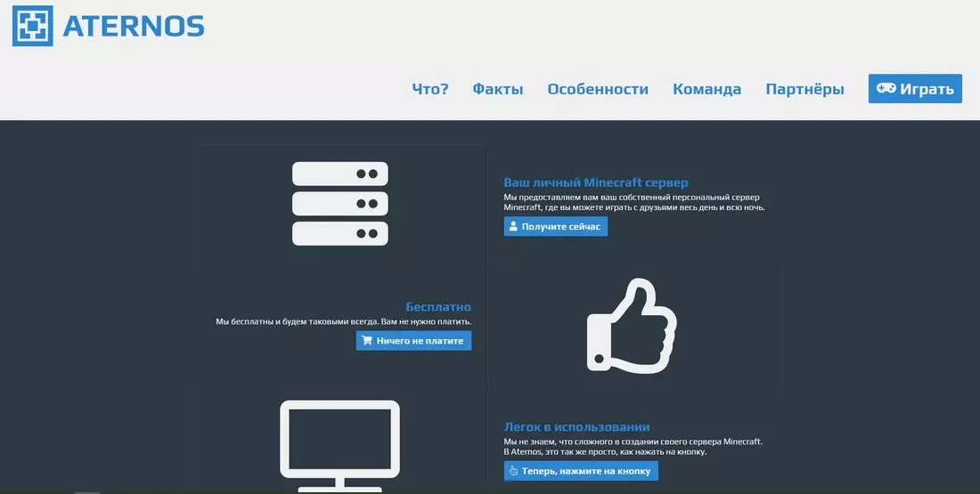Click the paragraph about собственный персональный сервер

(633, 202)
